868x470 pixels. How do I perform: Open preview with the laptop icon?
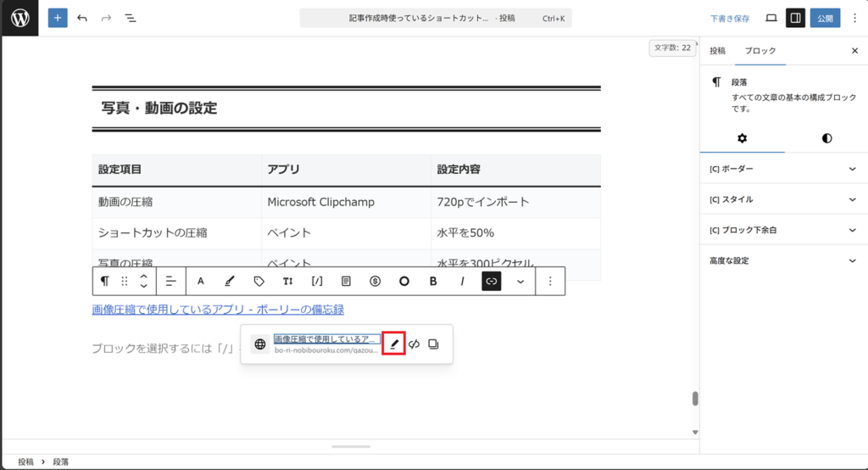pyautogui.click(x=771, y=18)
